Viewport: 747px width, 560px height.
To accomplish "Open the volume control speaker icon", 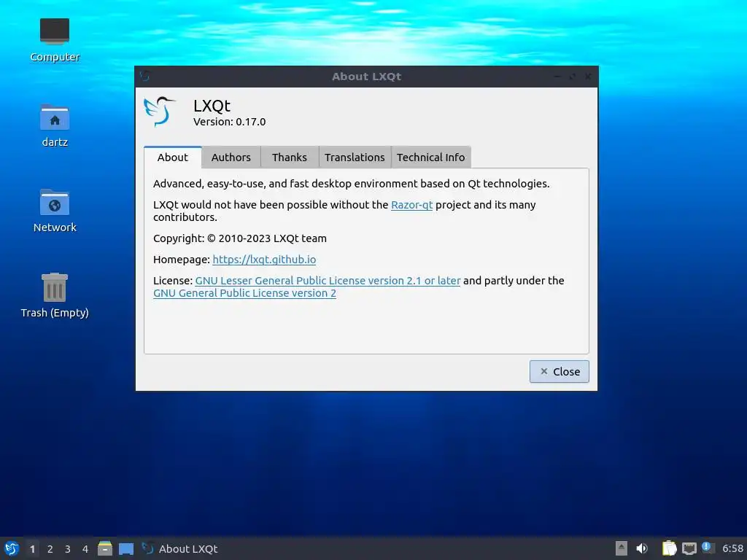I will pyautogui.click(x=642, y=548).
